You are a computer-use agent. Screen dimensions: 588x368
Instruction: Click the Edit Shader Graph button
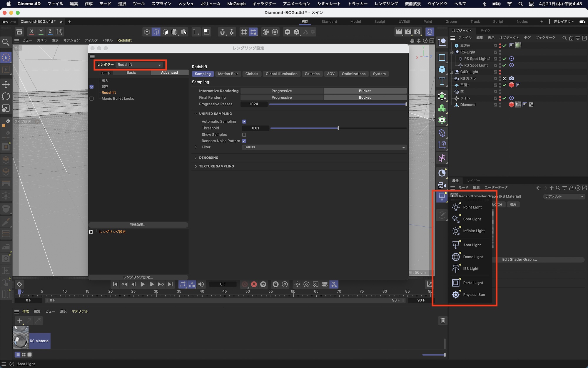519,259
